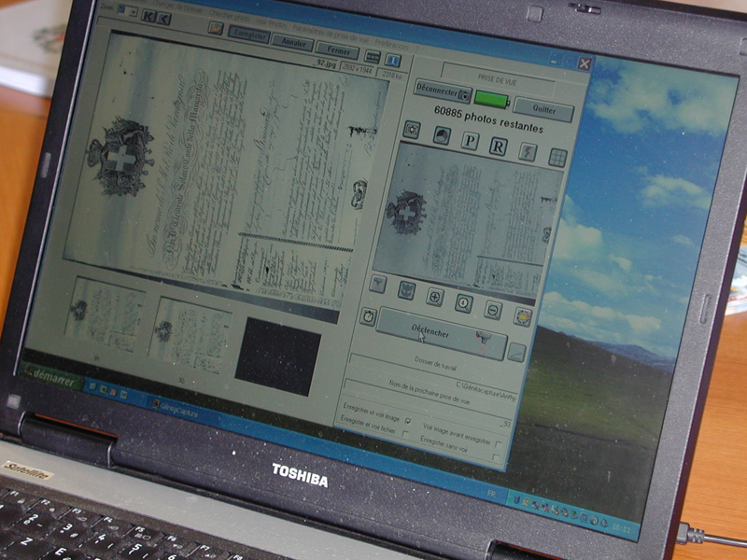Uncheck 'Enregistrer et voir image' checkbox
Image resolution: width=747 pixels, height=560 pixels.
408,421
